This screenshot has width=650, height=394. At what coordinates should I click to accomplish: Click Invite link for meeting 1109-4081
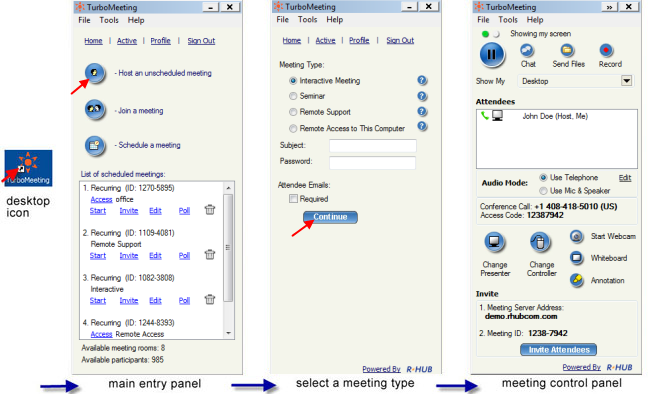click(129, 255)
